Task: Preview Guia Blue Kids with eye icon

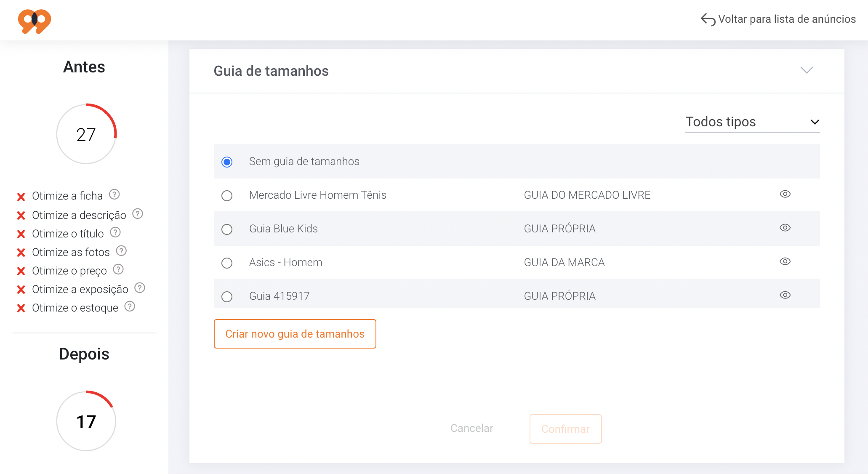Action: [x=785, y=228]
